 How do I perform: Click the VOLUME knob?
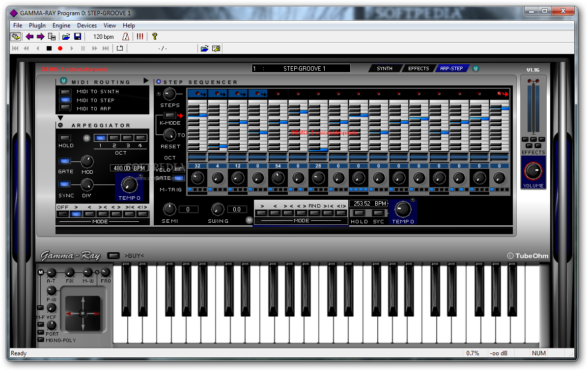tap(533, 171)
